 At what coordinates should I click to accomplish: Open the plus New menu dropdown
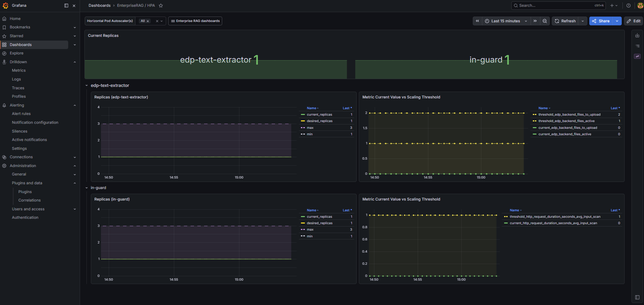[x=614, y=5]
